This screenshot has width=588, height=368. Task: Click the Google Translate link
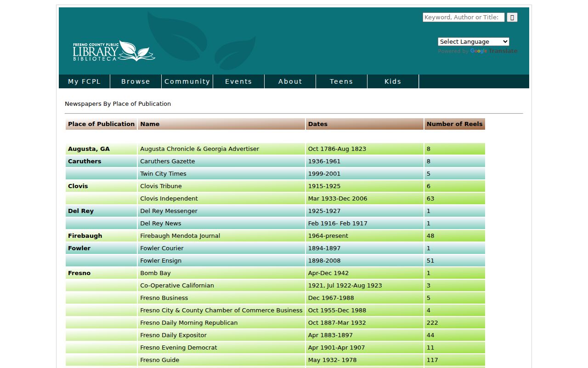tap(494, 51)
